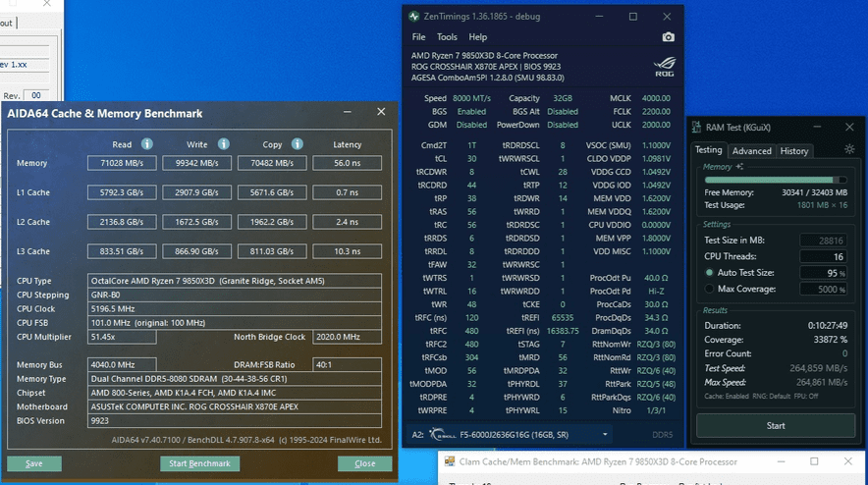Select the Auto Test Size radio button
The width and height of the screenshot is (868, 485).
coord(709,272)
